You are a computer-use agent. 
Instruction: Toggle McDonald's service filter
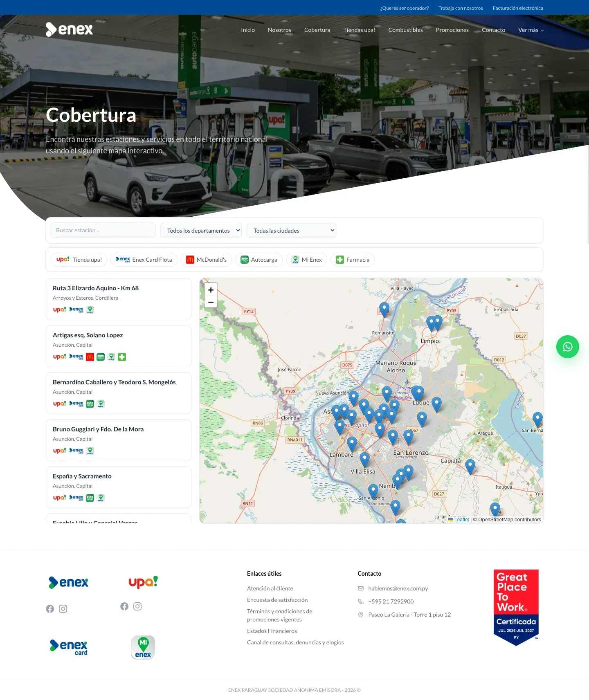coord(206,260)
